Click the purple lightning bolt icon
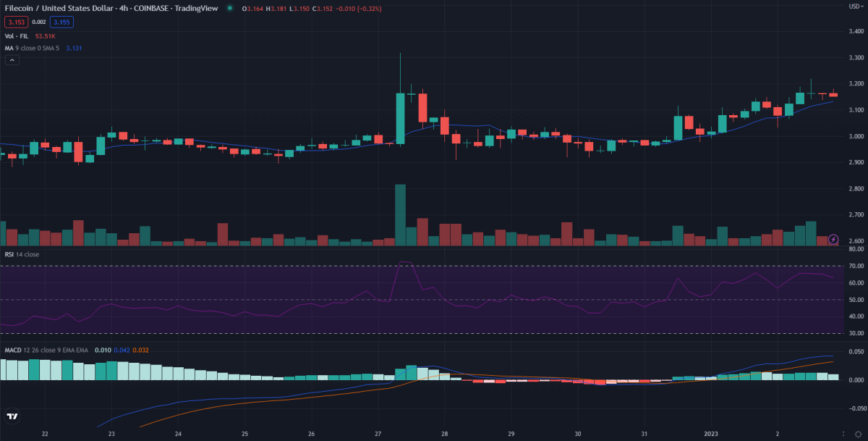This screenshot has width=868, height=441. (833, 239)
